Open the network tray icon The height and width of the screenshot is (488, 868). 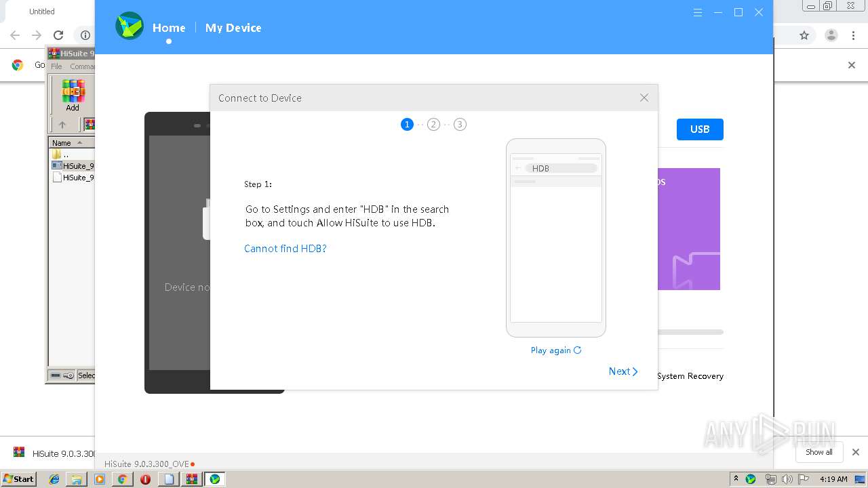tap(771, 479)
